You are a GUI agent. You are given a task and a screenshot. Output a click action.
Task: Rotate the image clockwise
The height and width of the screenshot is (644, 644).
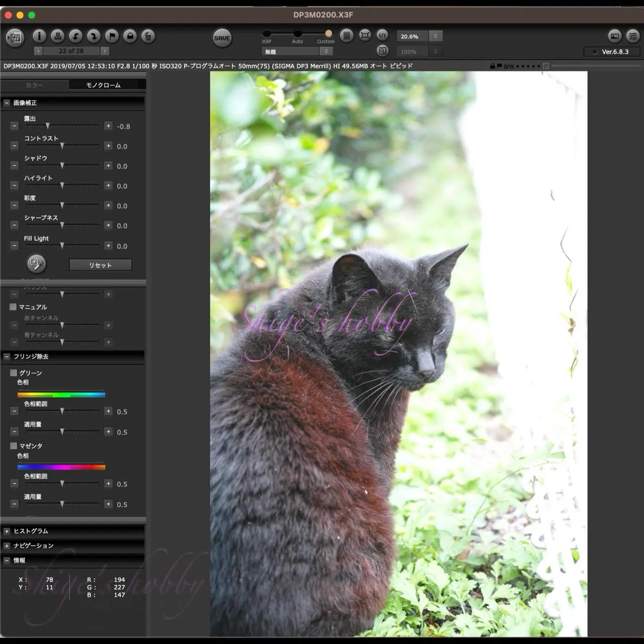(x=94, y=36)
